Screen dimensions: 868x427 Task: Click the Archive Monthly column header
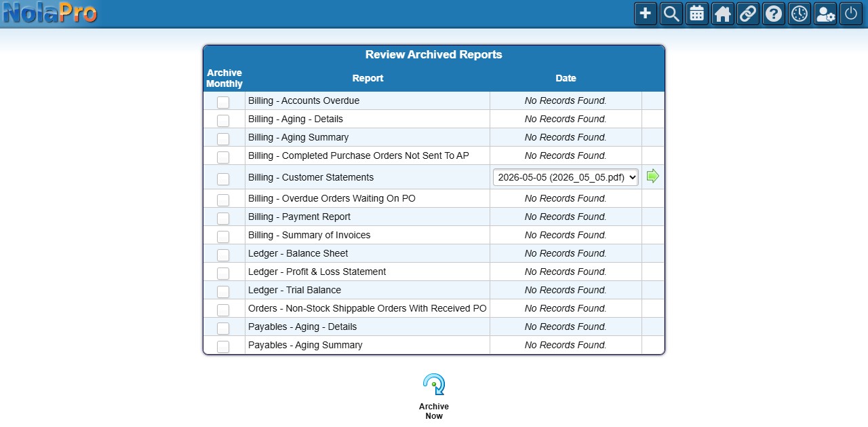pos(224,78)
